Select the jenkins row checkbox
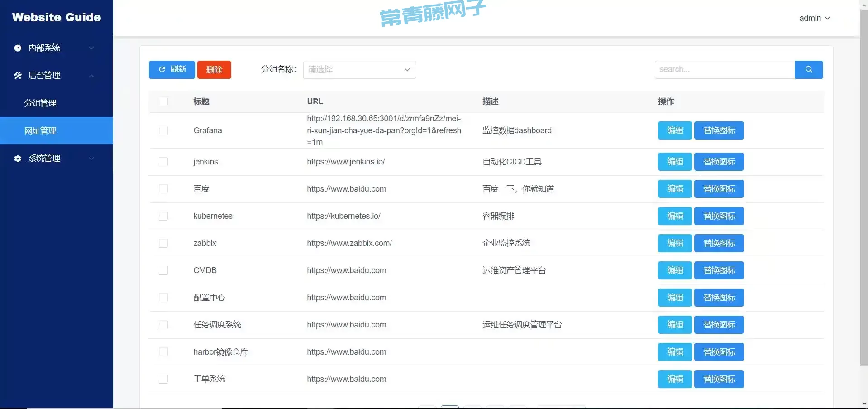The width and height of the screenshot is (868, 409). (163, 162)
